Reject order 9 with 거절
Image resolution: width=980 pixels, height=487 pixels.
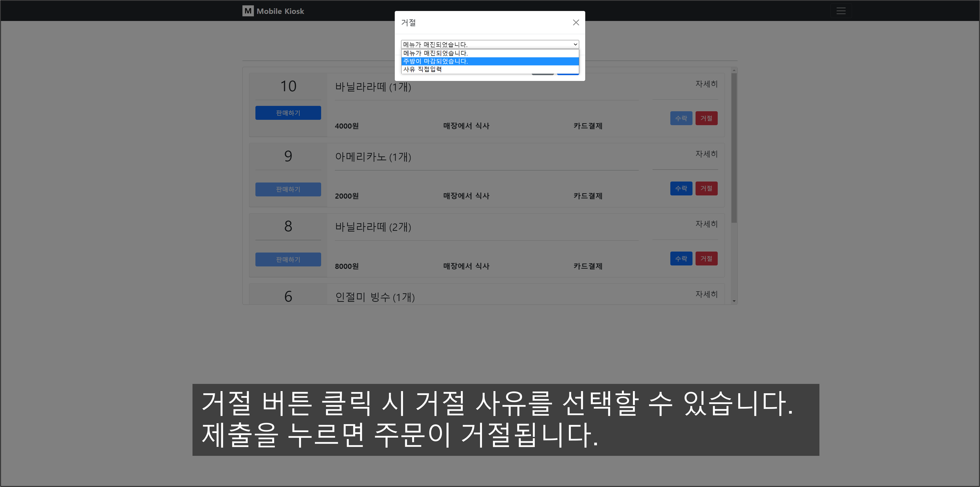706,188
